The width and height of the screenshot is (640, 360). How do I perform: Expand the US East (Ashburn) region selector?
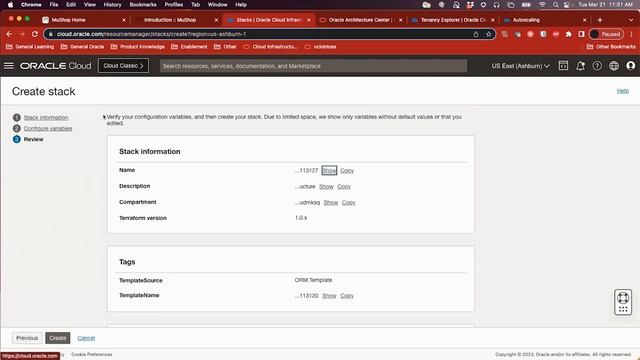point(520,66)
